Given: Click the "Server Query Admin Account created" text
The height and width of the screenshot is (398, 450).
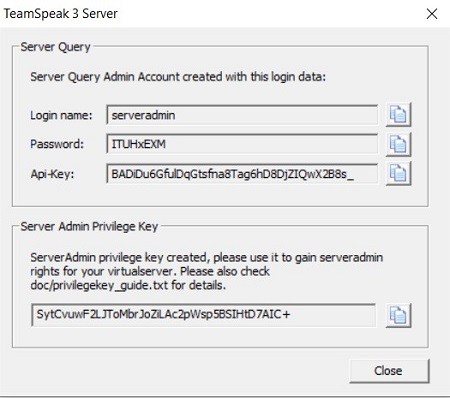Looking at the screenshot, I should coord(178,77).
